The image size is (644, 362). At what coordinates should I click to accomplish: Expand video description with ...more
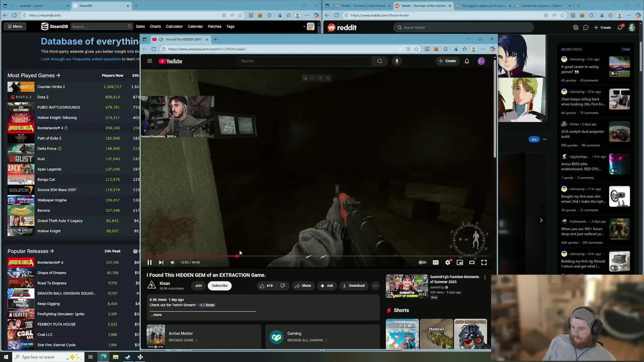tap(156, 315)
